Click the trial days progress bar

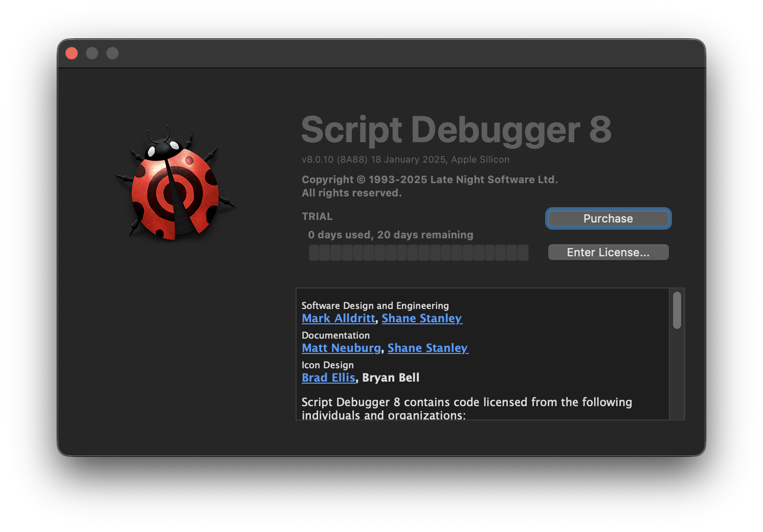pyautogui.click(x=418, y=253)
